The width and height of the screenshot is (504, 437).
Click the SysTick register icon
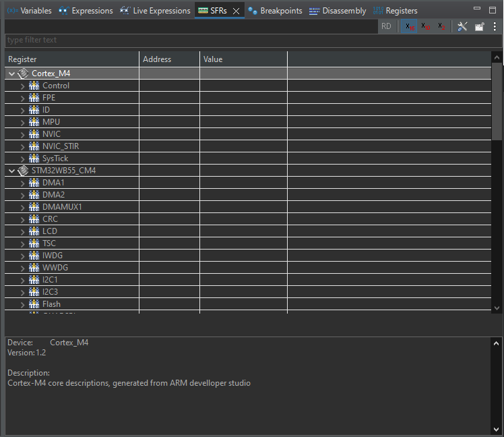coord(34,158)
